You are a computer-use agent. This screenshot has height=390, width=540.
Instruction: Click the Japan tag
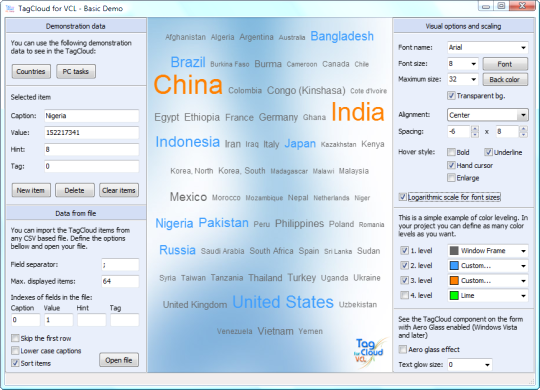pyautogui.click(x=300, y=144)
